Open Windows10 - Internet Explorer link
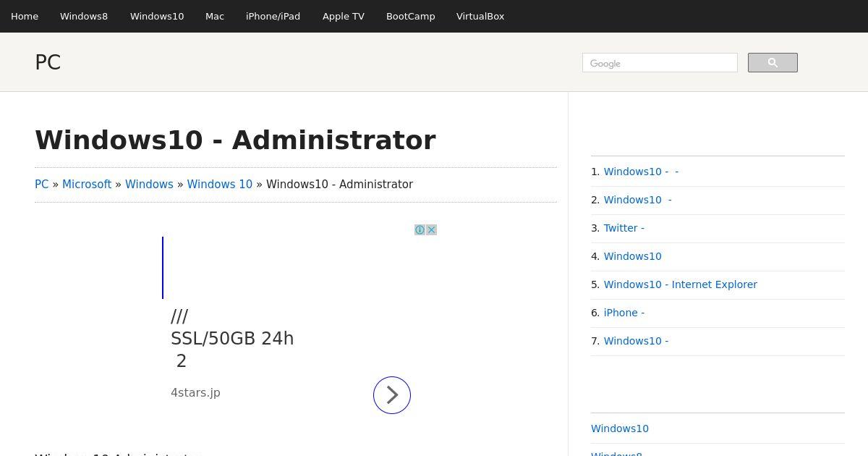 [x=681, y=284]
